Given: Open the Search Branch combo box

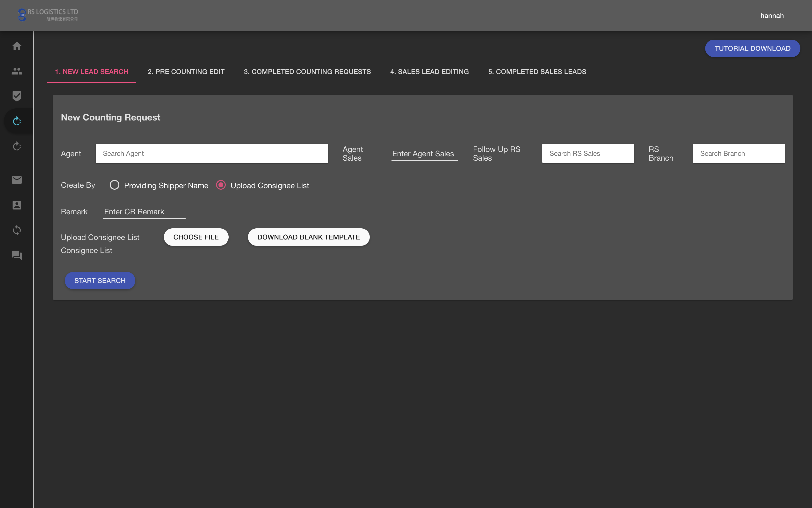Looking at the screenshot, I should 739,154.
